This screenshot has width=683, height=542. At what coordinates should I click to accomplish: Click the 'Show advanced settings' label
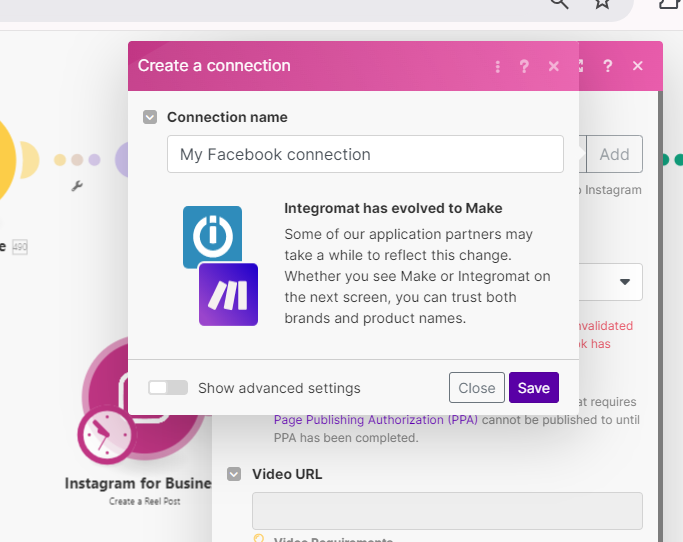click(279, 388)
